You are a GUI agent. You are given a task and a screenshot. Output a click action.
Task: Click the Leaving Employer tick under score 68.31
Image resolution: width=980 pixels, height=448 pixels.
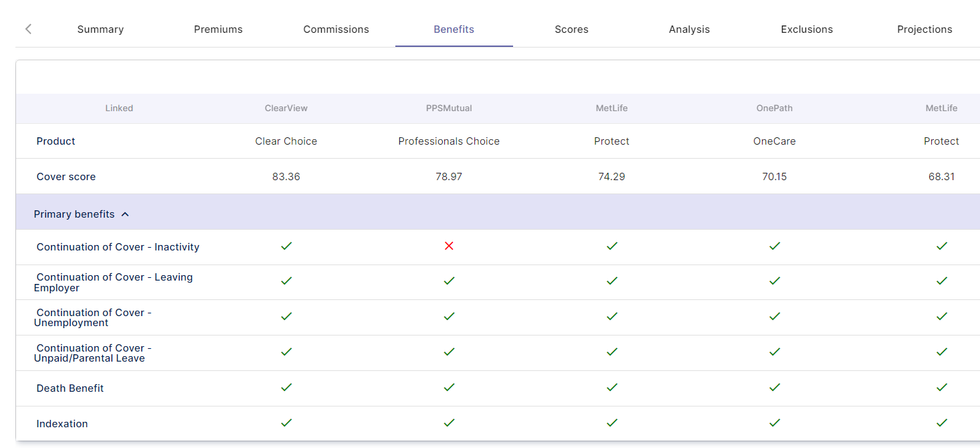point(942,281)
